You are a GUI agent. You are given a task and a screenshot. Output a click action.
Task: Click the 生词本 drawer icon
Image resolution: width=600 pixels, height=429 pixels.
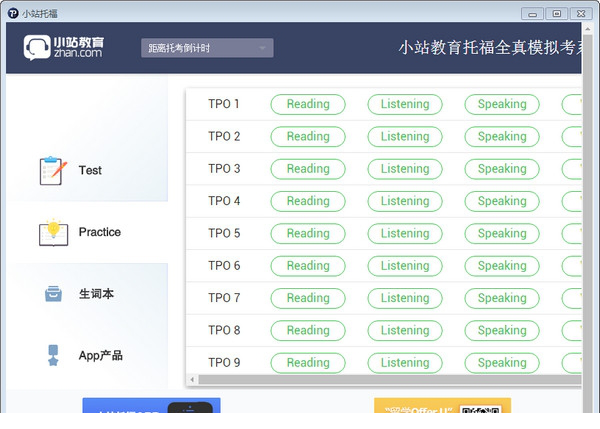point(53,294)
